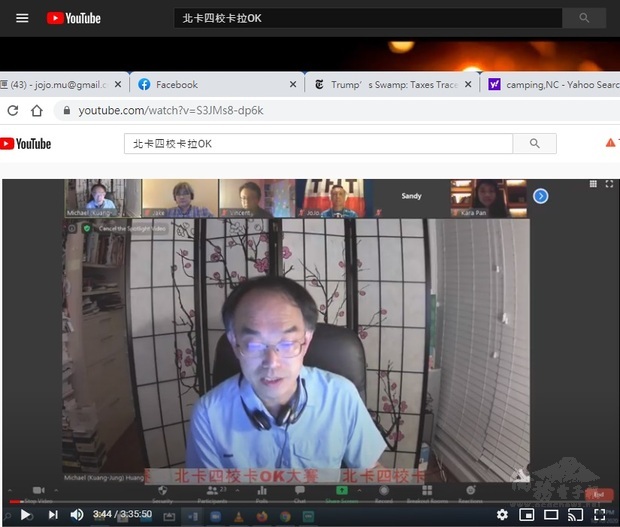Click the orange warning triangle icon
Viewport: 620px width, 527px height.
click(611, 143)
